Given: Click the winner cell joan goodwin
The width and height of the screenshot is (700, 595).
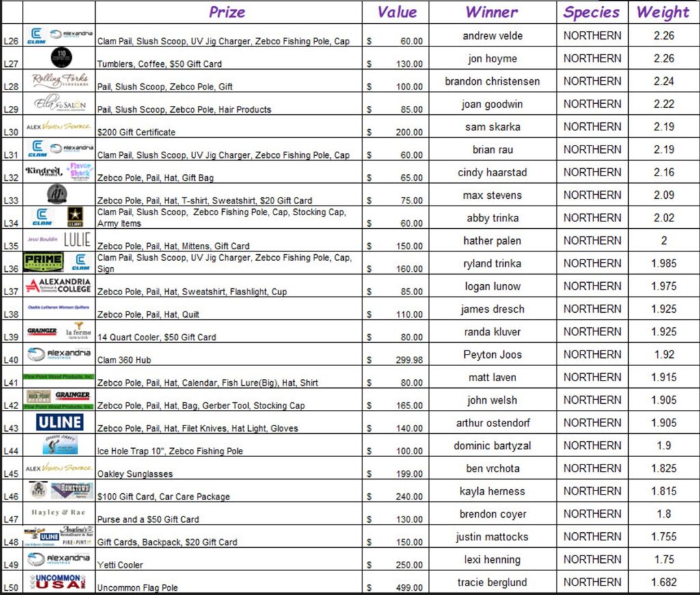Looking at the screenshot, I should [492, 105].
